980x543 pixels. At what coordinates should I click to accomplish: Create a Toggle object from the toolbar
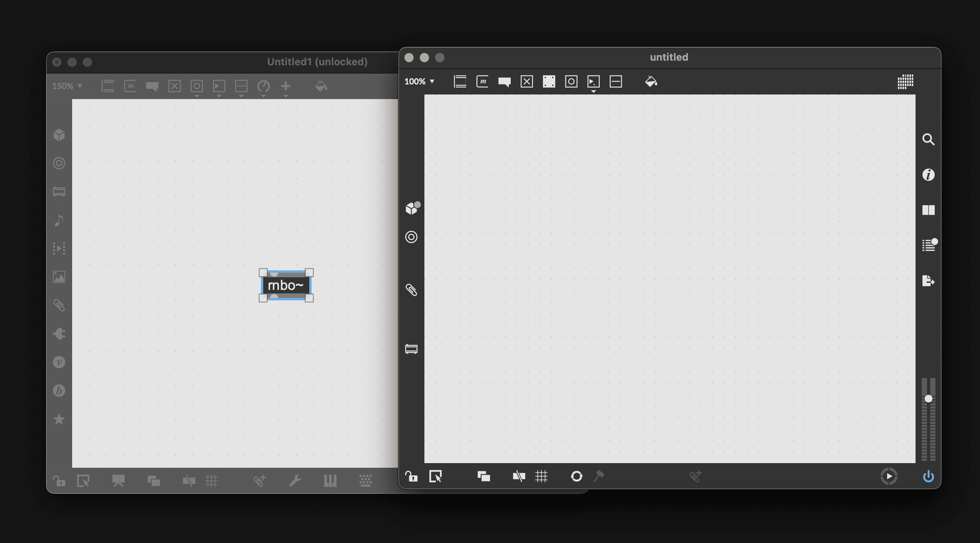(526, 81)
